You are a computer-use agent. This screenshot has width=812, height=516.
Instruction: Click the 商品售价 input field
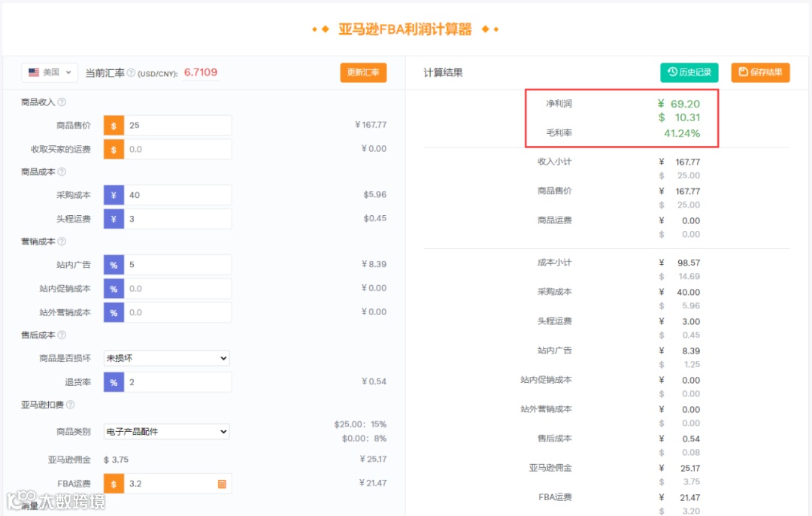177,126
